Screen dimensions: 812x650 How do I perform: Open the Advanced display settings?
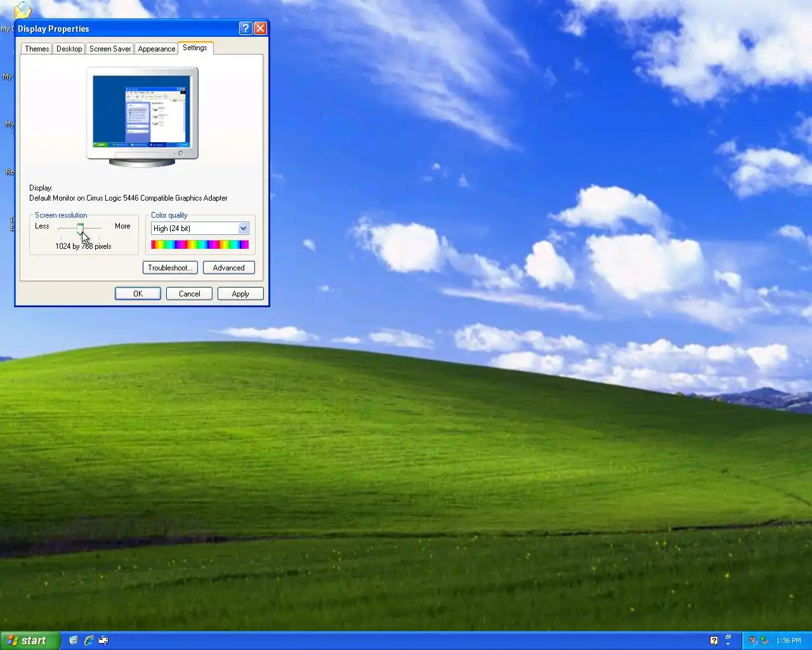tap(228, 268)
